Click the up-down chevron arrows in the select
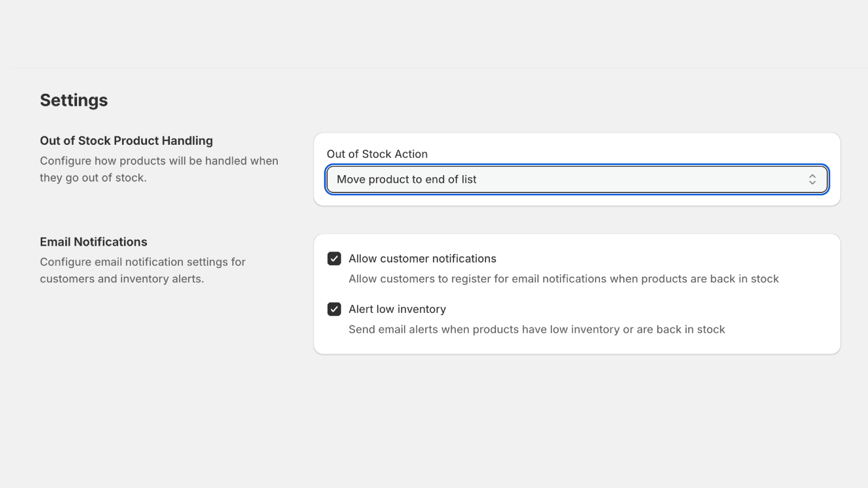The height and width of the screenshot is (488, 868). [x=812, y=179]
